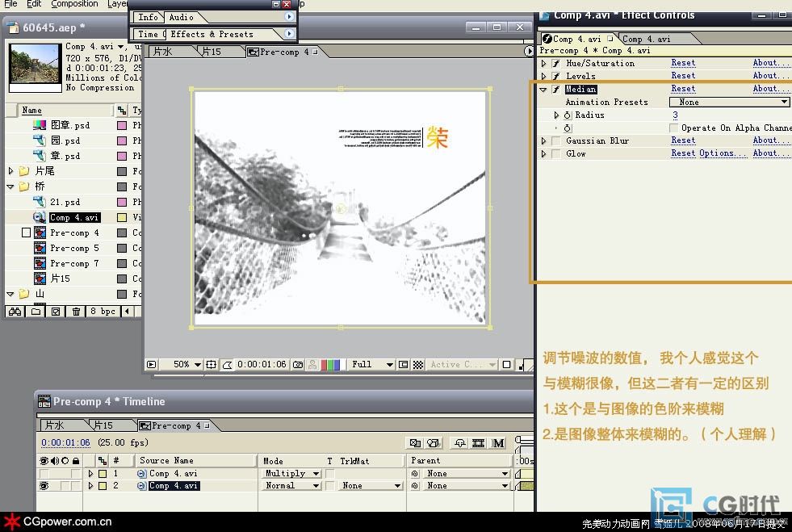Toggle lock switch for layer 1

pos(76,473)
